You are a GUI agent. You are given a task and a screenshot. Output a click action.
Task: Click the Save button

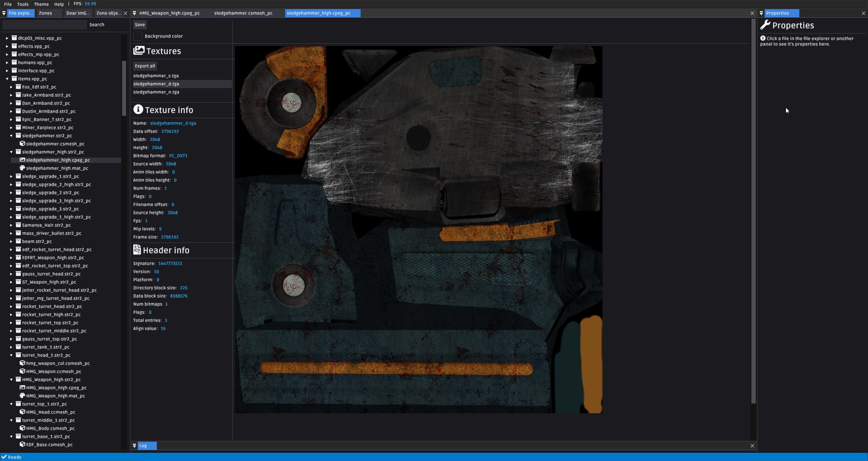pos(140,25)
